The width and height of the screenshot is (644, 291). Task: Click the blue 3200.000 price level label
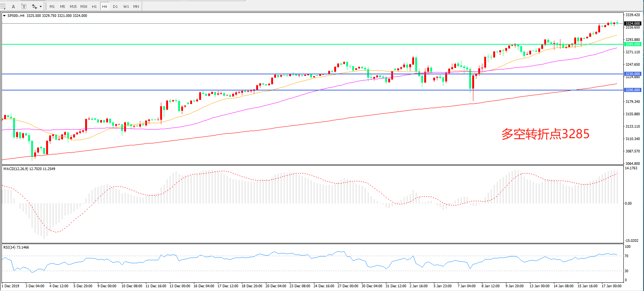(632, 90)
